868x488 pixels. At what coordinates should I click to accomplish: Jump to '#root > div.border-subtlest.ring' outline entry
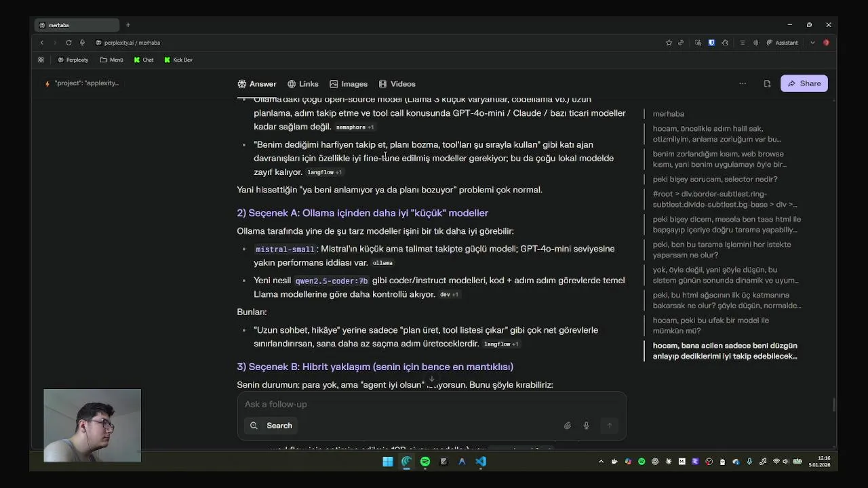pos(725,199)
